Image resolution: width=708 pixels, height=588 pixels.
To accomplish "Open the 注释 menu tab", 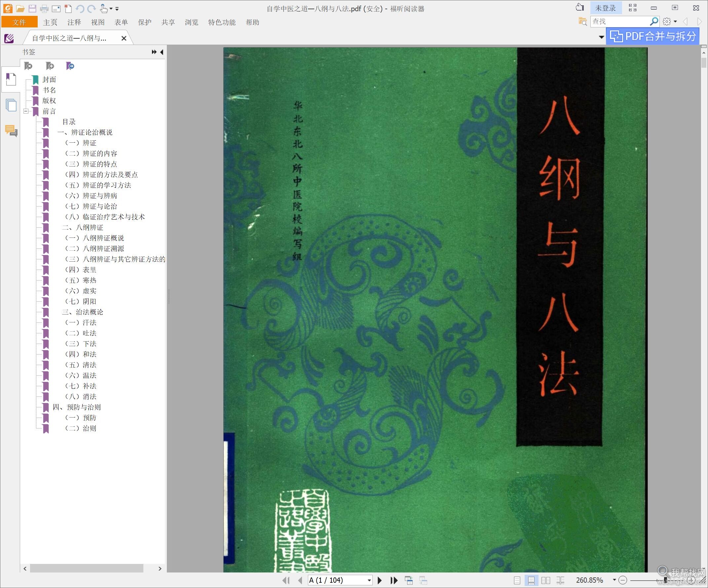I will coord(74,22).
